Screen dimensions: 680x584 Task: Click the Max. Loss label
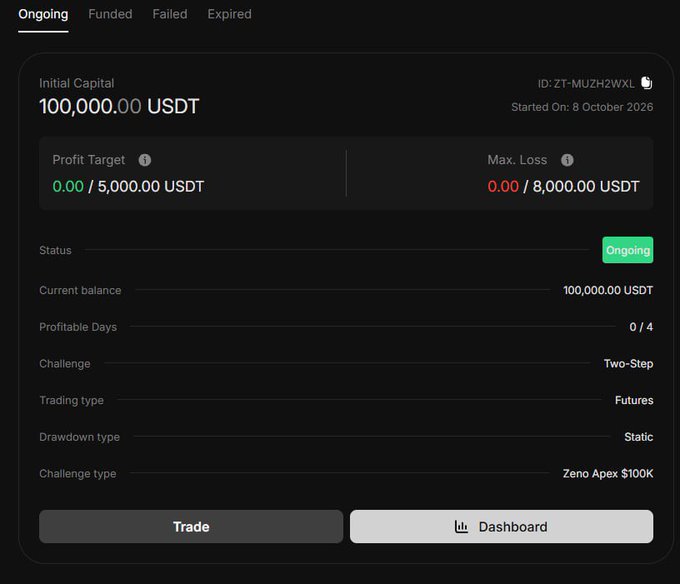click(x=517, y=160)
